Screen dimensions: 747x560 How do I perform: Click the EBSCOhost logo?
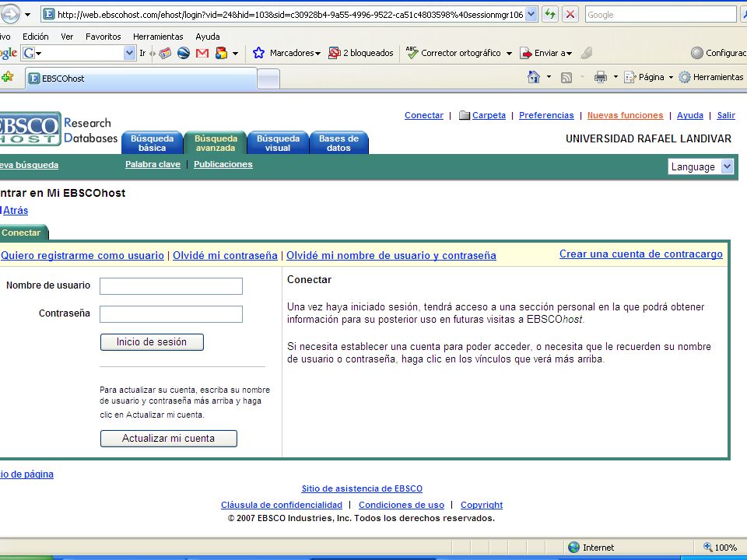pyautogui.click(x=30, y=128)
